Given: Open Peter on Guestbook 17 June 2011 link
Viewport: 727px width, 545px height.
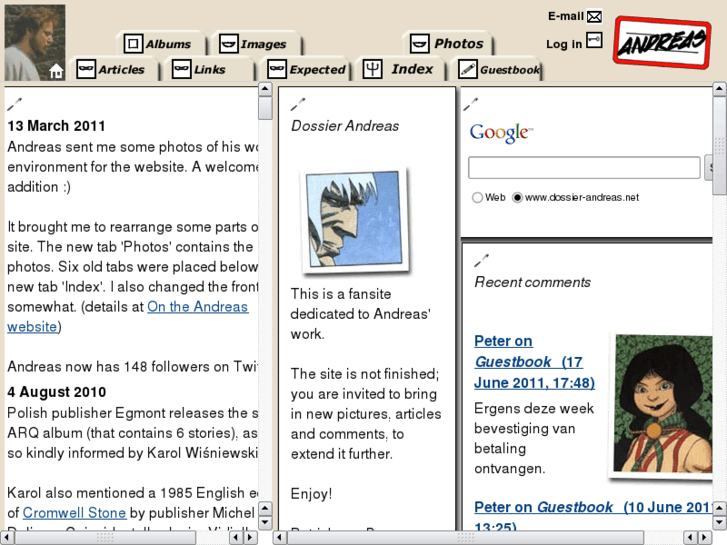Looking at the screenshot, I should [x=534, y=362].
